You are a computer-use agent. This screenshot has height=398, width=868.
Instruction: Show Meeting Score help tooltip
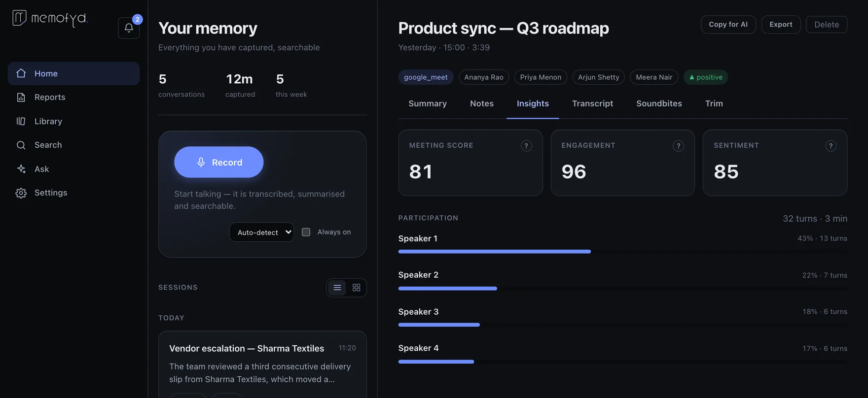point(526,146)
